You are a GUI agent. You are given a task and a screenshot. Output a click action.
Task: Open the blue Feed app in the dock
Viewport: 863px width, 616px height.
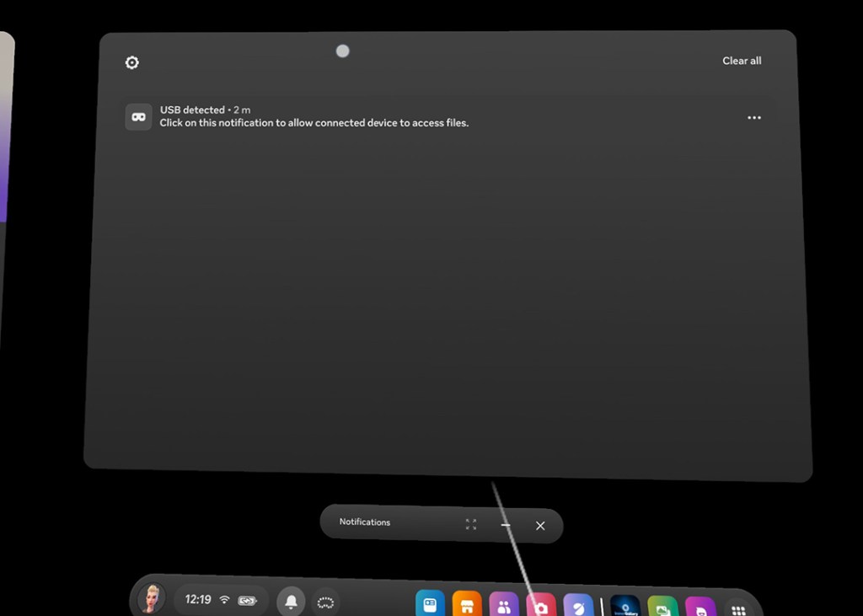tap(430, 604)
